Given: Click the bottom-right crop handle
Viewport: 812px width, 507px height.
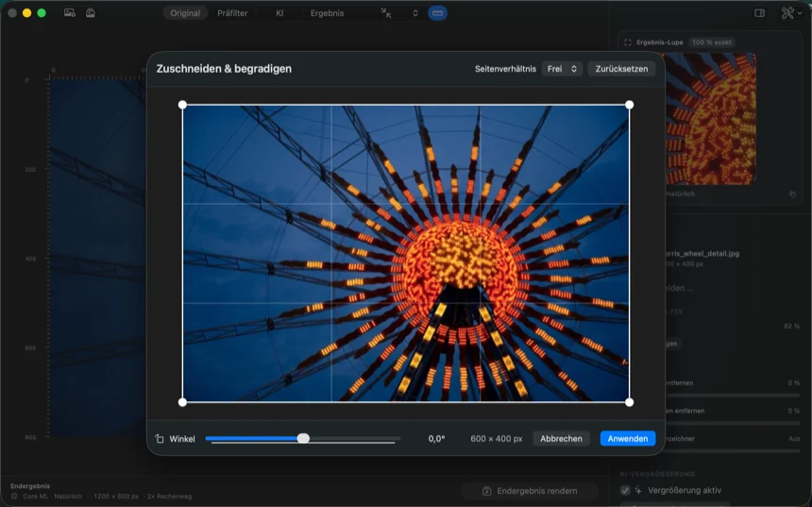Looking at the screenshot, I should click(x=629, y=402).
